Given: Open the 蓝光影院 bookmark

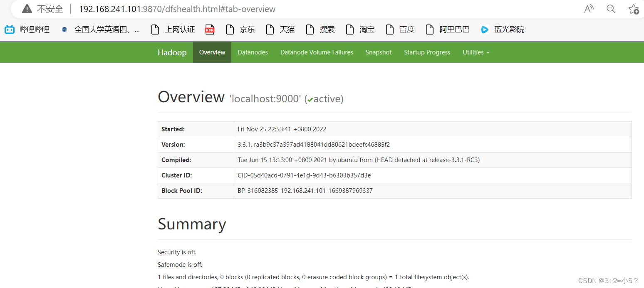Looking at the screenshot, I should [503, 30].
